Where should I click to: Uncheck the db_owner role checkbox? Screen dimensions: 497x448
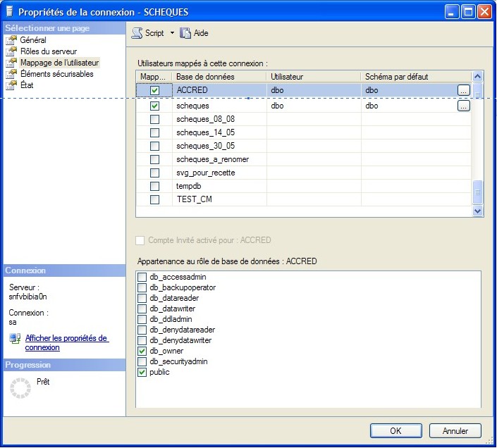142,351
